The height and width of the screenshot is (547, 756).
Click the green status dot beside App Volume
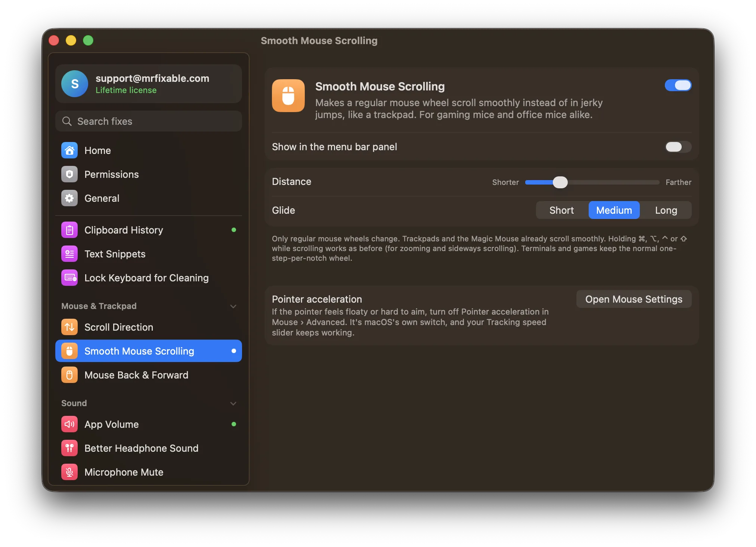point(234,424)
